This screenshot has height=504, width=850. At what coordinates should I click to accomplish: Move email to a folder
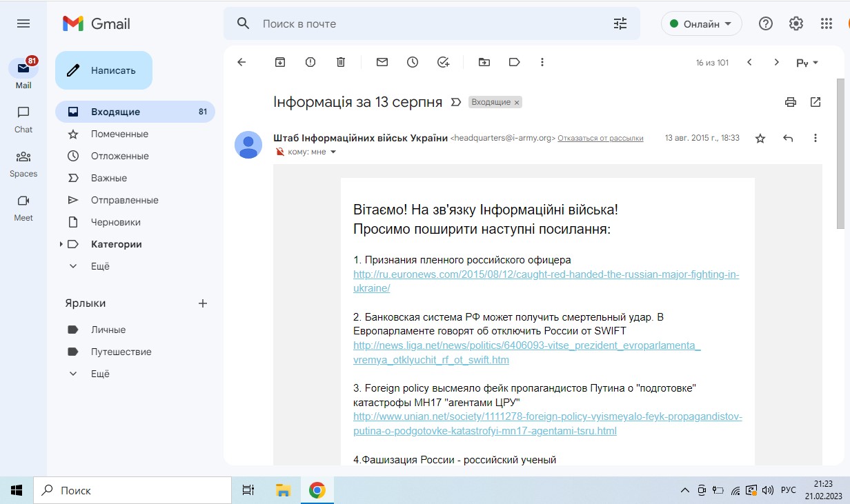coord(484,62)
